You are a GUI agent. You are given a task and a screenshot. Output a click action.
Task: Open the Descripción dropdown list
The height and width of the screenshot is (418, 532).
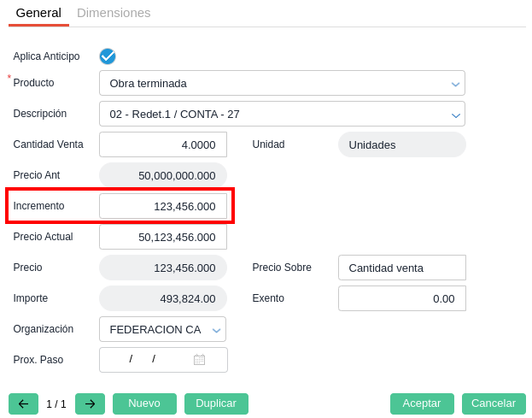click(456, 115)
